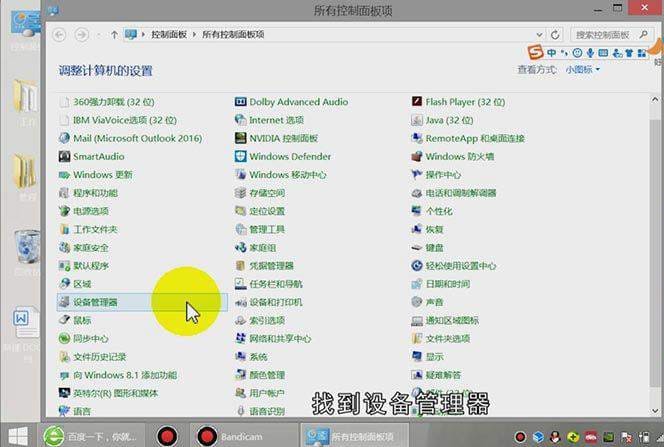
Task: Expand the address bar history dropdown arrow
Action: coord(539,35)
